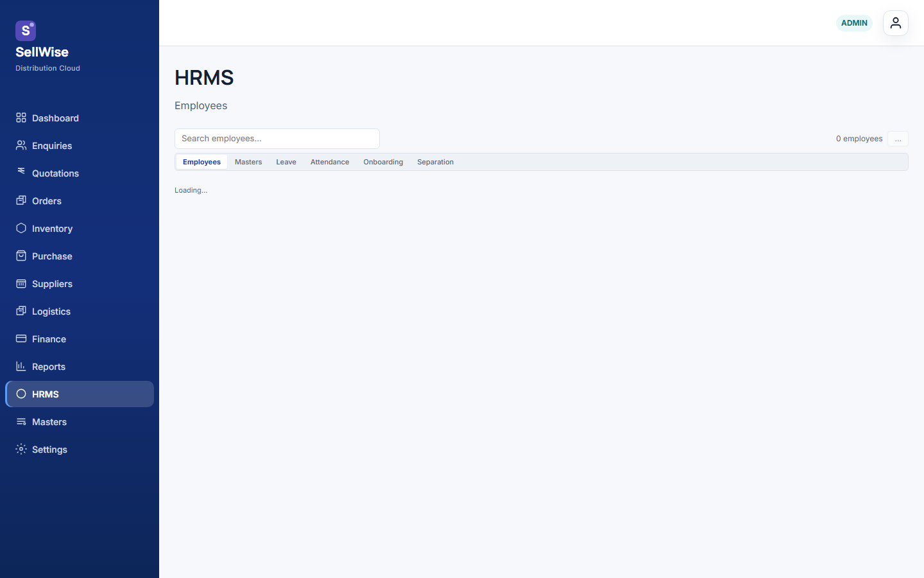Viewport: 924px width, 578px height.
Task: Click the SellWise logo icon
Action: (x=26, y=31)
